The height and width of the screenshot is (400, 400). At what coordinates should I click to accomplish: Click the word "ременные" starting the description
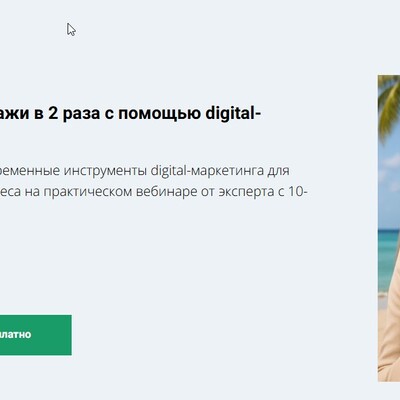coord(30,171)
